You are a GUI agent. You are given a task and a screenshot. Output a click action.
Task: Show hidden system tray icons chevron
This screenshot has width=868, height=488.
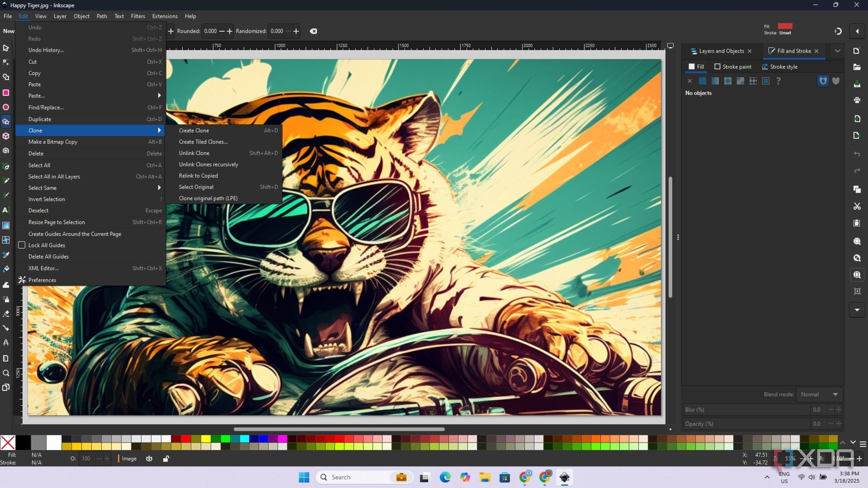[767, 477]
